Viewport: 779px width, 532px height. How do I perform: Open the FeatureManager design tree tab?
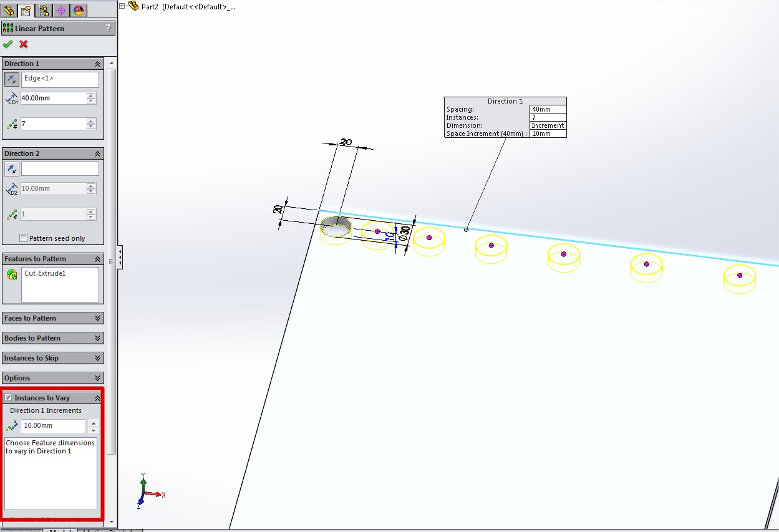tap(9, 11)
